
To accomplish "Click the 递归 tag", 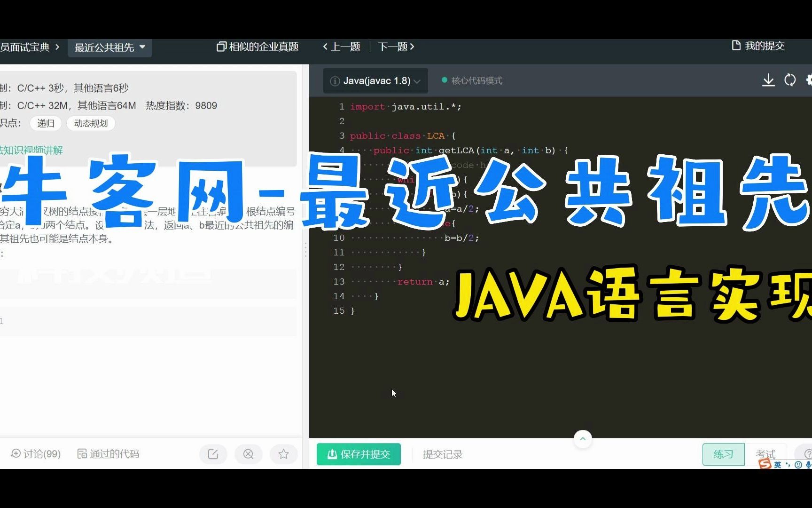I will (x=46, y=123).
